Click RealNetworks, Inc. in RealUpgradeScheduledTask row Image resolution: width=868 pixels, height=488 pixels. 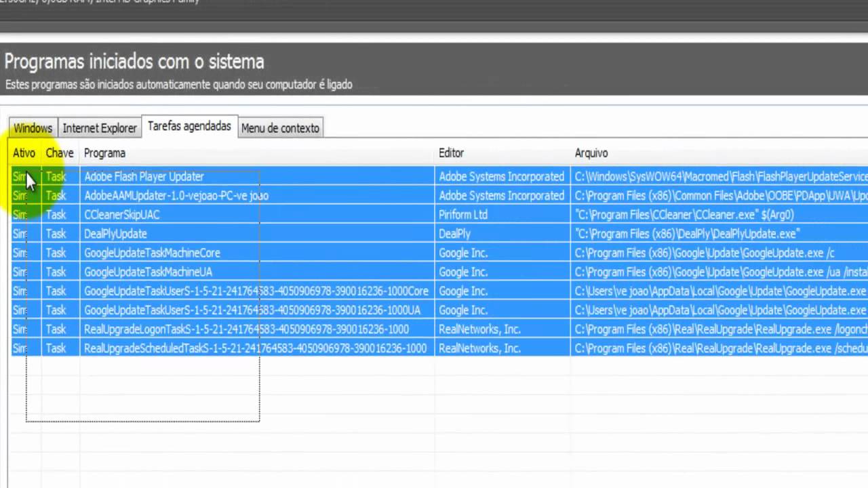[502, 348]
